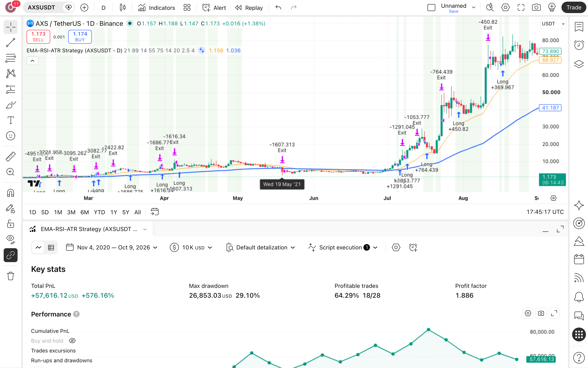Select the brush drawing tool
588x368 pixels.
10,105
